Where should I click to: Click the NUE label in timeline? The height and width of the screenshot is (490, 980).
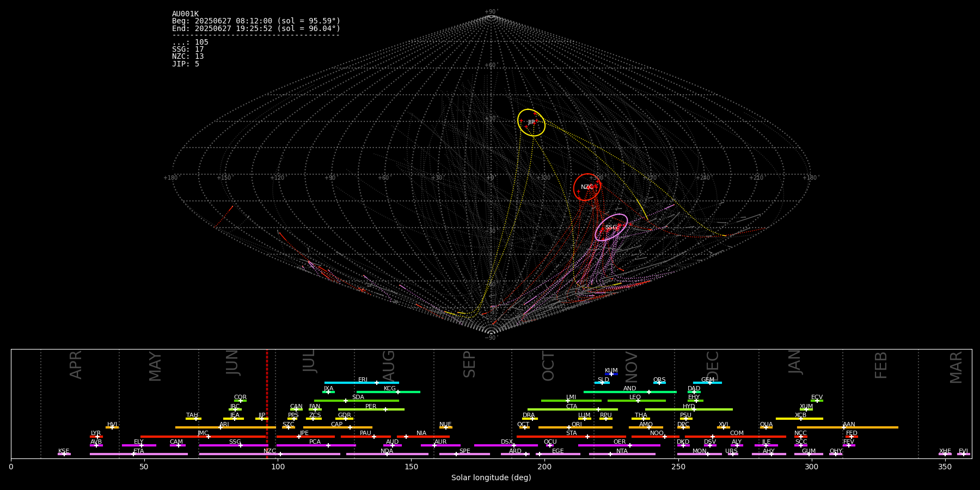tap(445, 425)
